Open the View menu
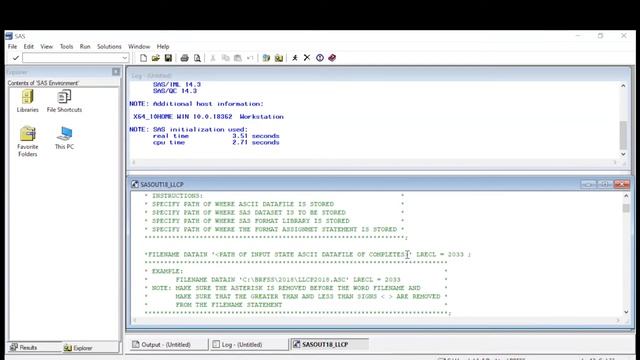Image resolution: width=640 pixels, height=360 pixels. (x=47, y=47)
